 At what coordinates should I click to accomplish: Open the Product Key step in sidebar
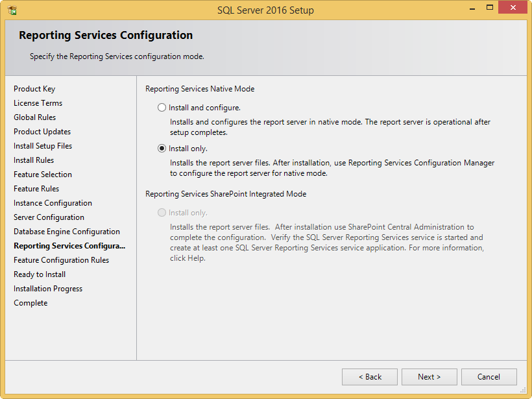point(34,89)
